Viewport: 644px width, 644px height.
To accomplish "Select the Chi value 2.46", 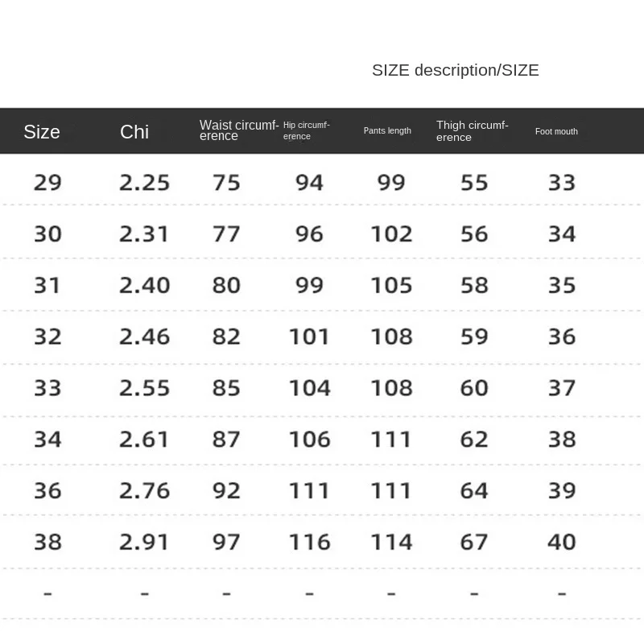I will (x=145, y=336).
